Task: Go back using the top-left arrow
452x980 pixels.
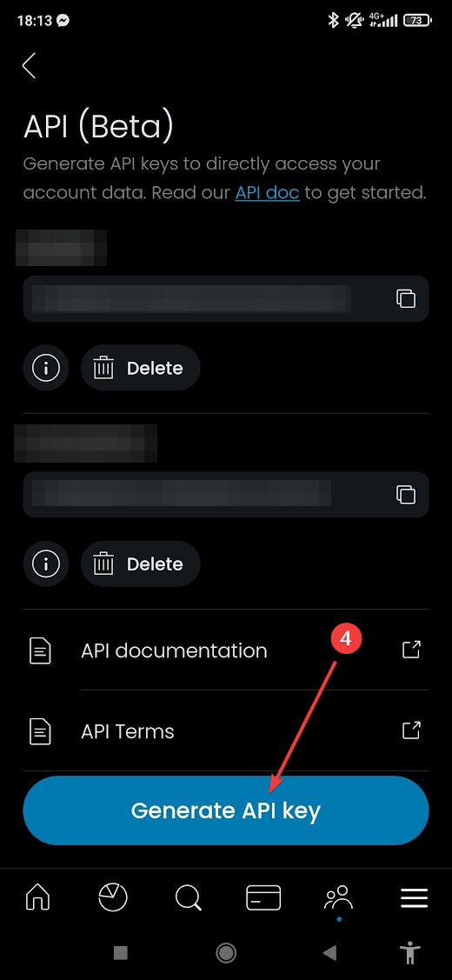Action: coord(29,65)
